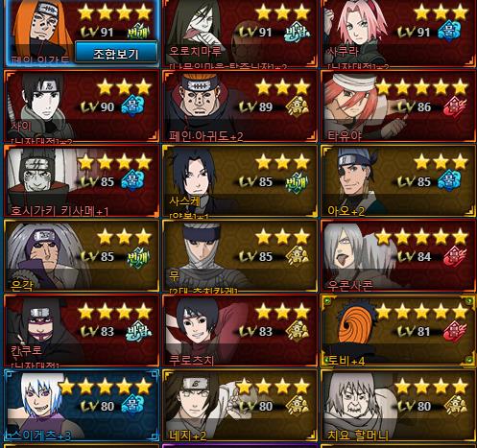Select the 타유야 five-star card
The image size is (477, 448).
398,106
